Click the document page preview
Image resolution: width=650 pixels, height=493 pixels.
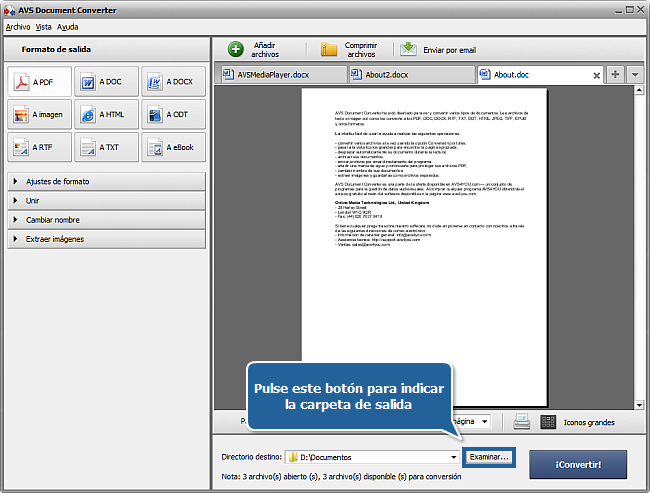(x=424, y=248)
